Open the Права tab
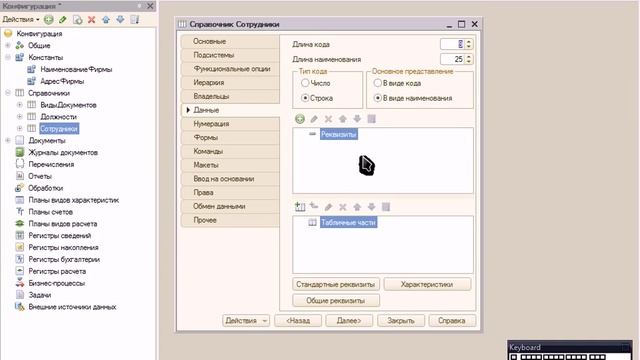Screen dimensions: 640x360 click(230, 192)
